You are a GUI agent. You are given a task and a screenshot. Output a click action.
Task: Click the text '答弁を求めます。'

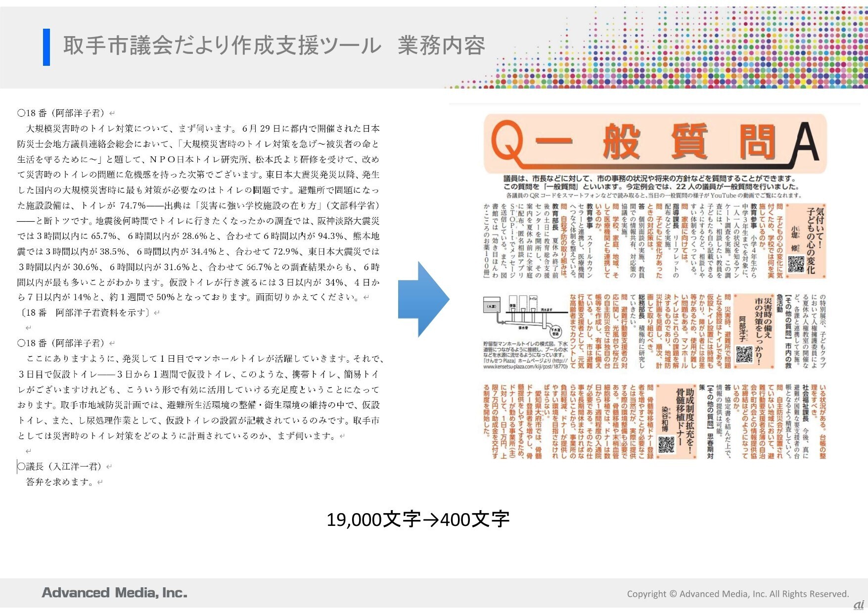[x=60, y=481]
